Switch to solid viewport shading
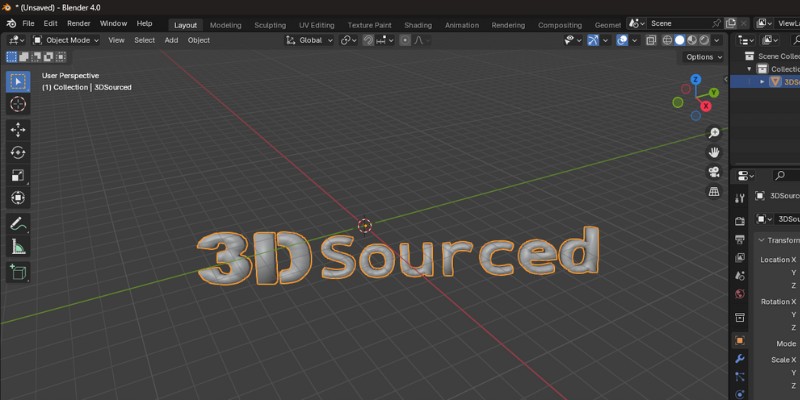Viewport: 800px width, 400px height. (680, 40)
